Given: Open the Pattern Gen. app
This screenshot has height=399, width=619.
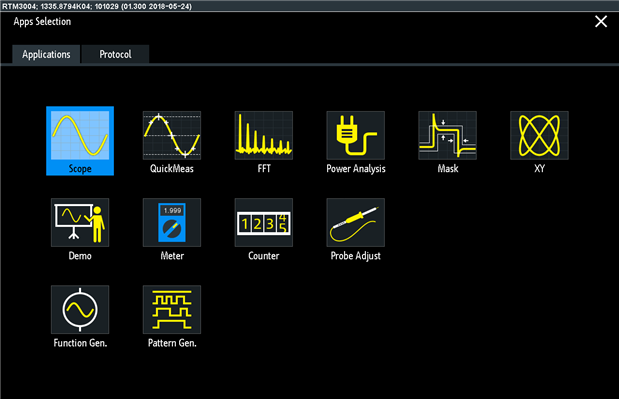Looking at the screenshot, I should pyautogui.click(x=172, y=317).
